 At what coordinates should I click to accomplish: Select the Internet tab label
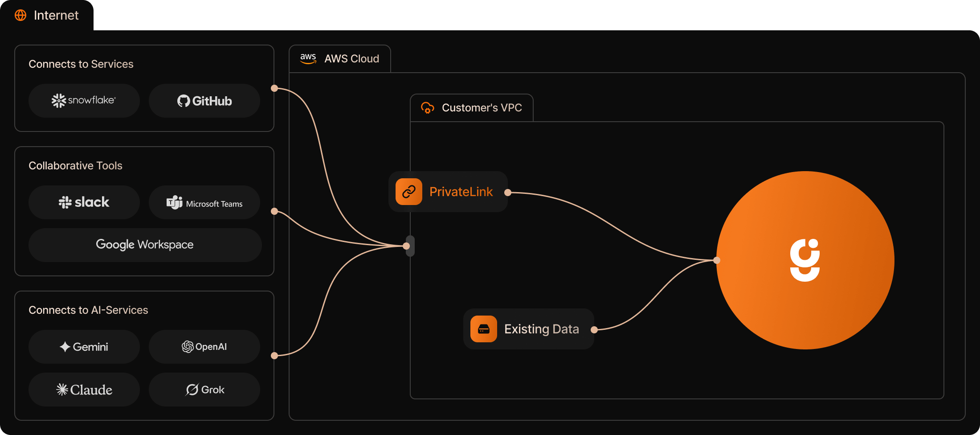[56, 15]
